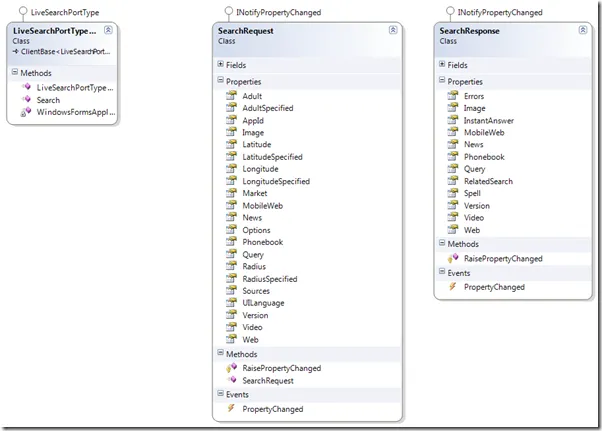The height and width of the screenshot is (431, 602).
Task: Click the Search method icon
Action: point(26,99)
